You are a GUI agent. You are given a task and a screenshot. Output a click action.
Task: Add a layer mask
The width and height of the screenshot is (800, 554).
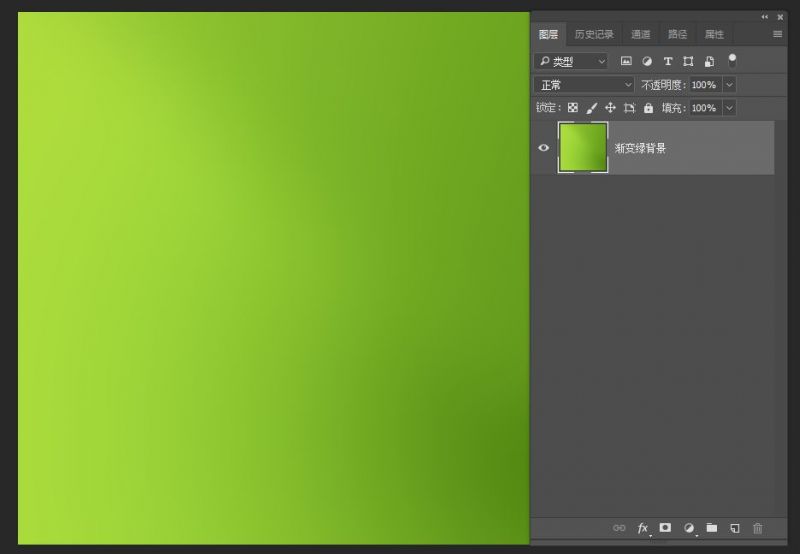coord(665,527)
